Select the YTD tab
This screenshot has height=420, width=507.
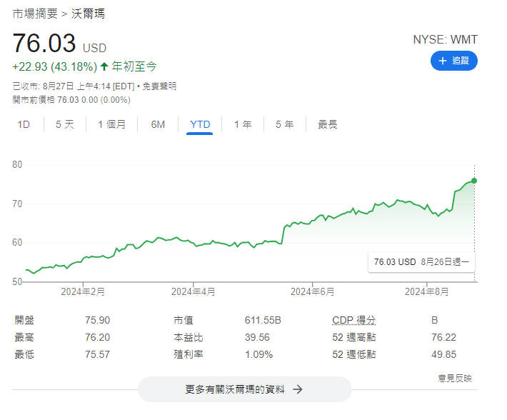[200, 124]
